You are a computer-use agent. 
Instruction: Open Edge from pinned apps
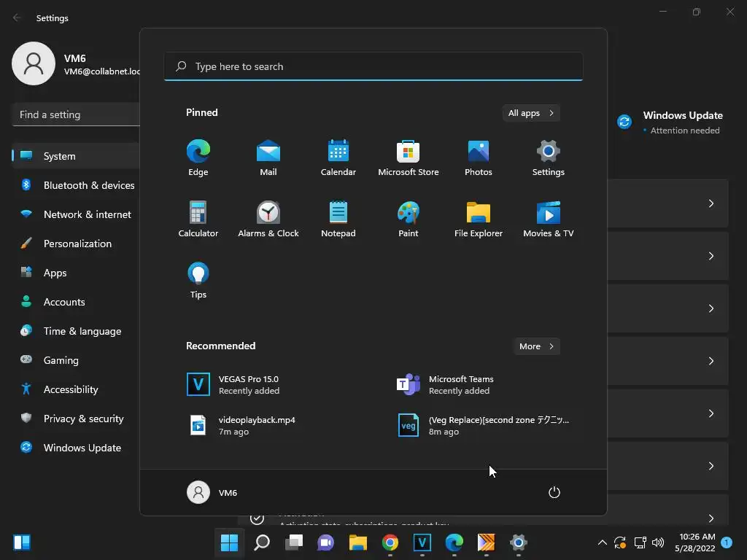tap(198, 158)
